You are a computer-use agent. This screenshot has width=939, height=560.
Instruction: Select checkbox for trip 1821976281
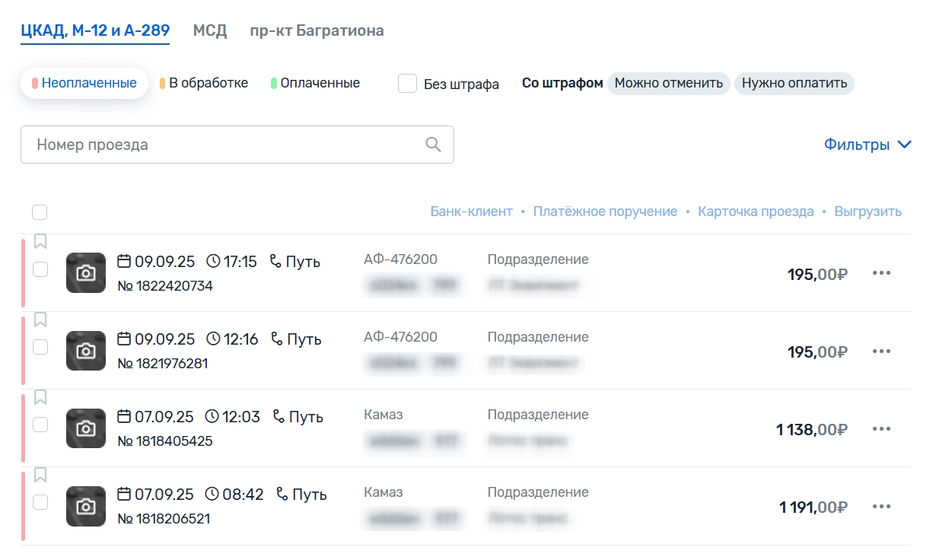point(40,347)
